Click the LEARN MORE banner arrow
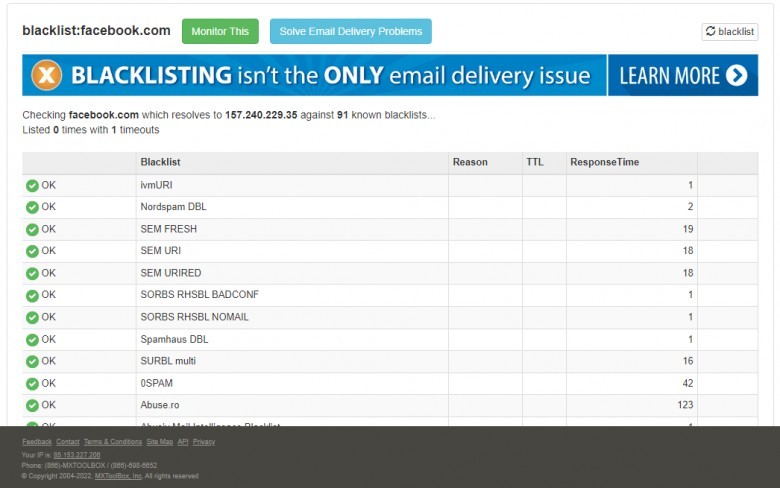The width and height of the screenshot is (780, 488). [x=736, y=75]
